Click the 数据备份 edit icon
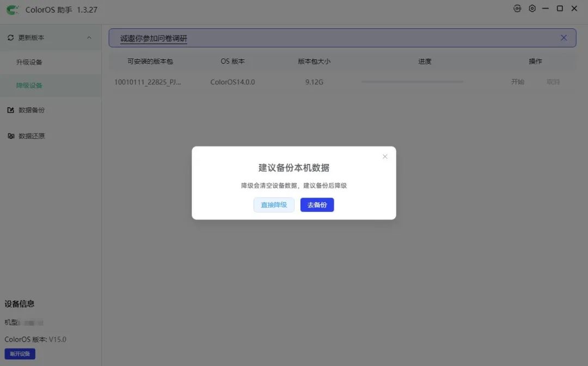The height and width of the screenshot is (366, 588). coord(10,110)
